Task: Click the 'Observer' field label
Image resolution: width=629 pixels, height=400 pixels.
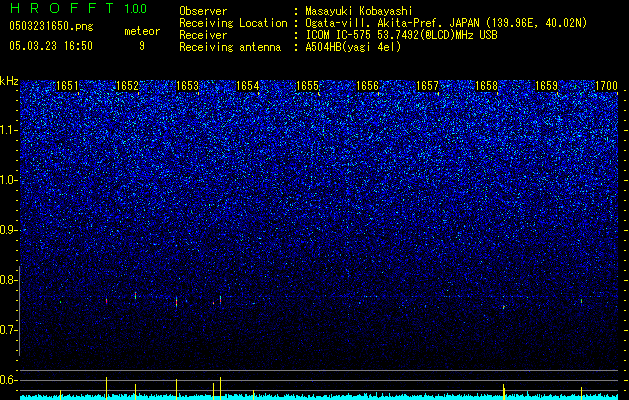Action: pos(203,11)
